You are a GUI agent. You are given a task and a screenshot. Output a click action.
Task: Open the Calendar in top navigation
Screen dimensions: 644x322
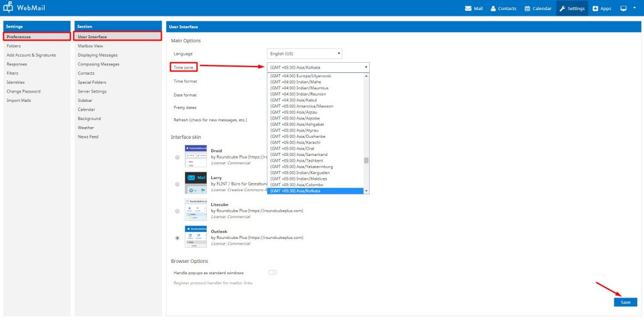pos(538,8)
